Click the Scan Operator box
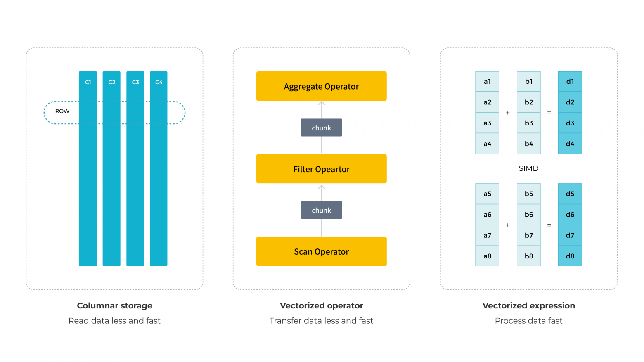The image size is (644, 362). click(321, 251)
